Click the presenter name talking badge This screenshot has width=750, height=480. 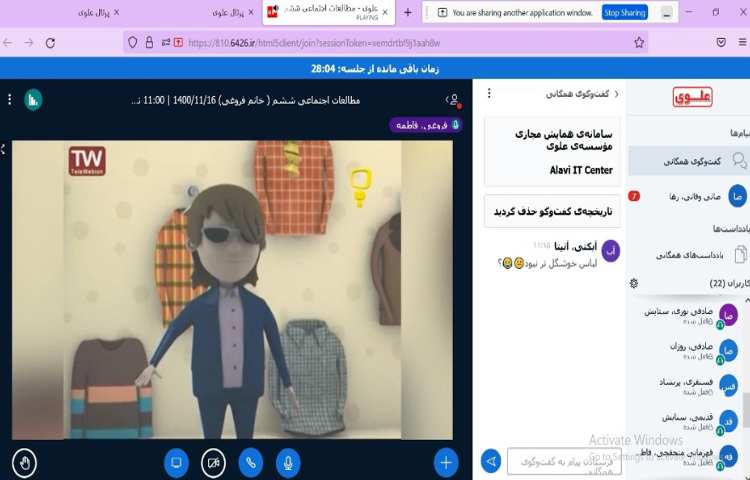(426, 125)
